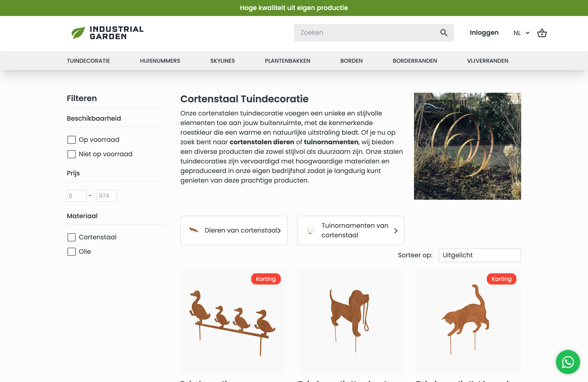
Task: Click the WhatsApp chat icon
Action: pos(568,362)
